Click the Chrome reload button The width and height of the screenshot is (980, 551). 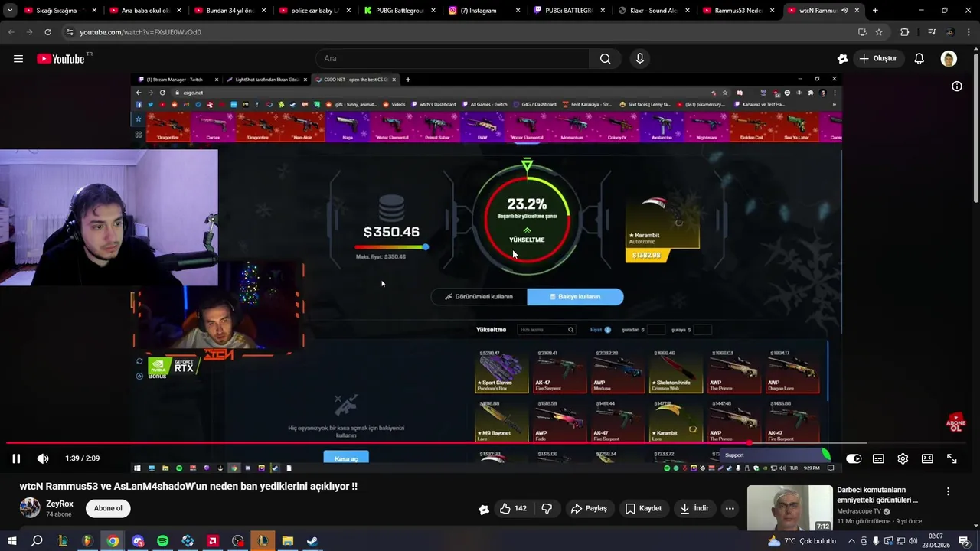coord(47,32)
